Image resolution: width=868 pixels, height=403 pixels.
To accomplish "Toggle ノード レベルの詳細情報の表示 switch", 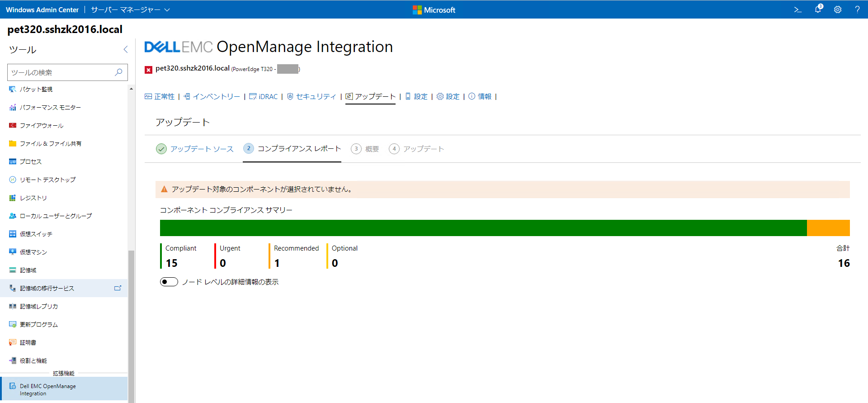I will [169, 282].
